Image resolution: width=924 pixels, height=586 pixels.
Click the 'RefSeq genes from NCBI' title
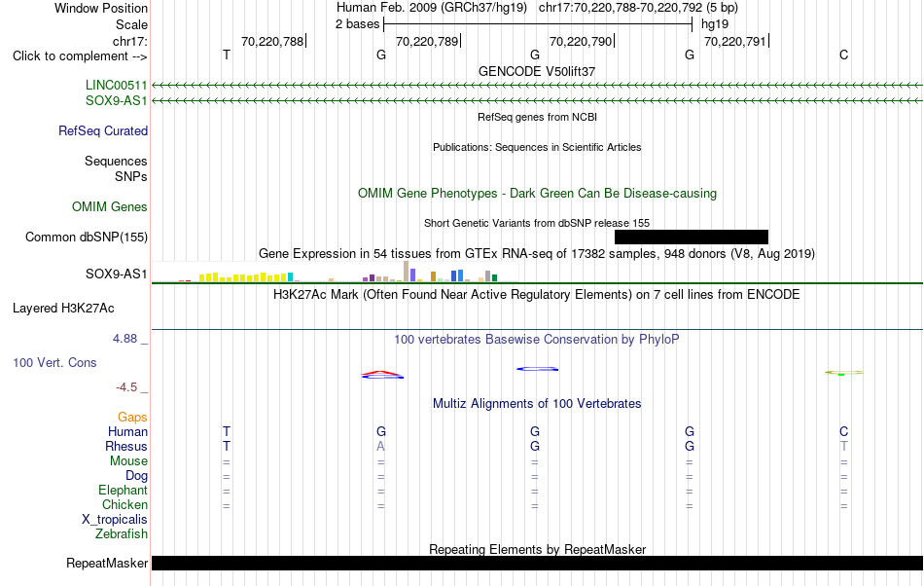click(x=538, y=118)
